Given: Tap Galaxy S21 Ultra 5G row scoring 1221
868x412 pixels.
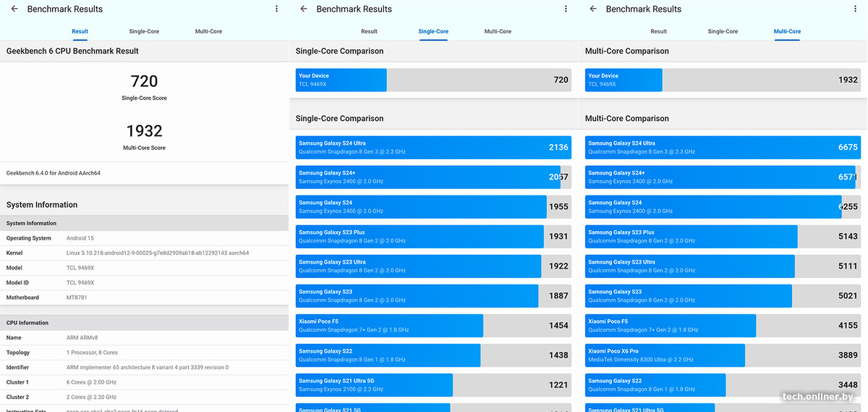Looking at the screenshot, I should point(433,384).
